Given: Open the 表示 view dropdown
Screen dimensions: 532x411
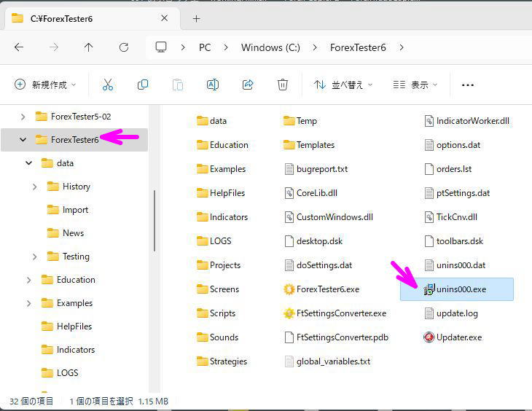Looking at the screenshot, I should [415, 85].
